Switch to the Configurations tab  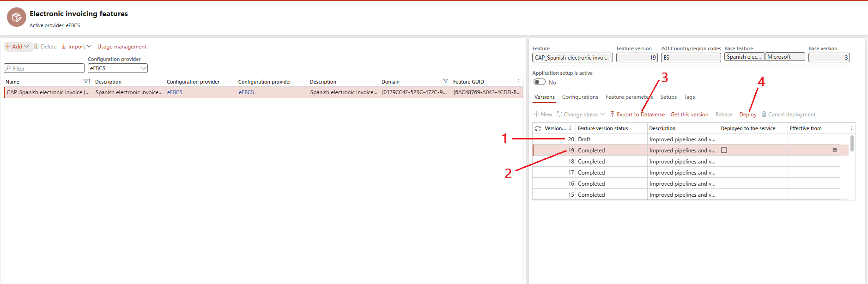pos(580,97)
